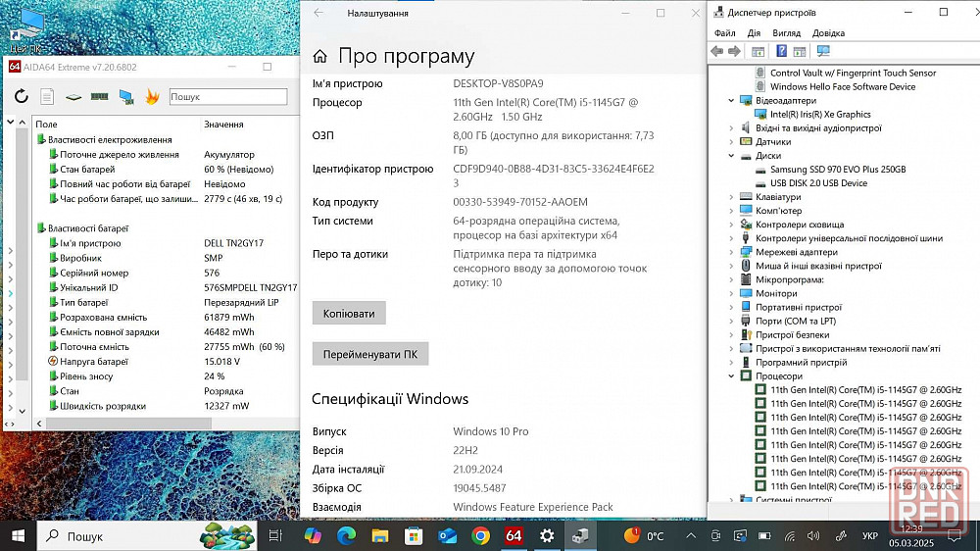
Task: Click the Device Manager forward arrow toolbar icon
Action: [x=734, y=51]
